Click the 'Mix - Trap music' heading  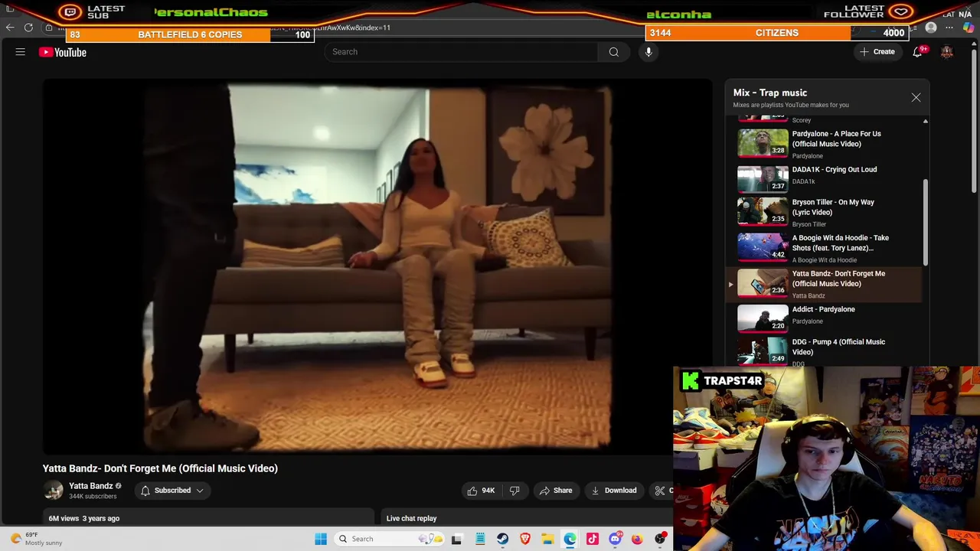coord(770,93)
